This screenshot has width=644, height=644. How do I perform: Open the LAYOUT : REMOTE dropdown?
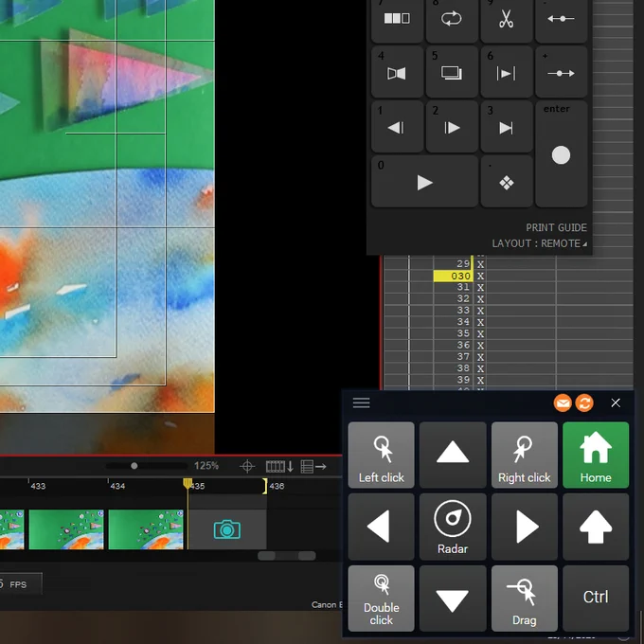pyautogui.click(x=539, y=243)
